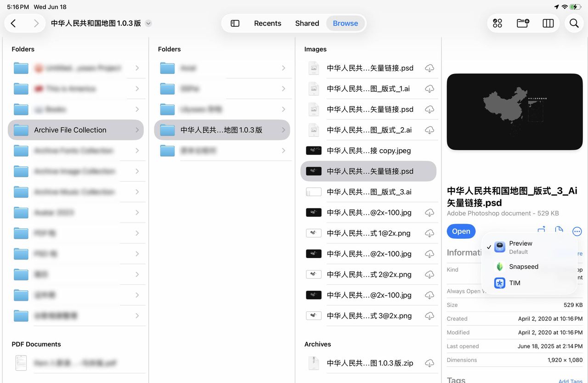The height and width of the screenshot is (383, 588).
Task: Confirm Preview as default with its checkmark
Action: pos(489,247)
